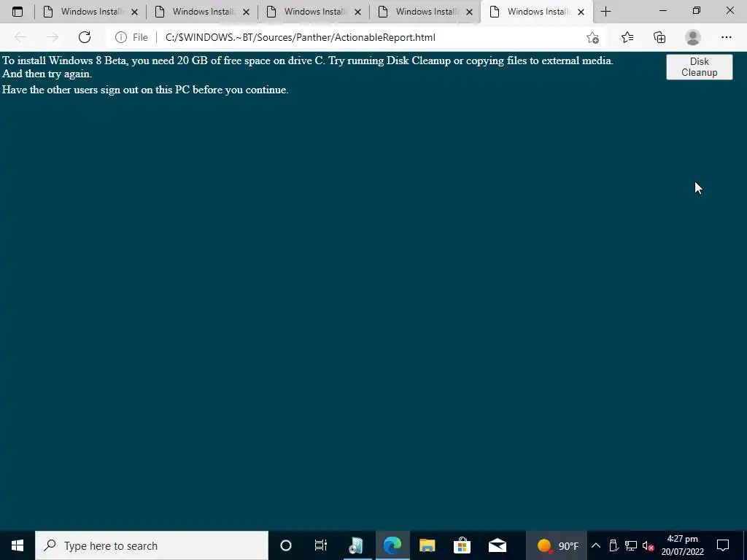Screen dimensions: 747x560
Task: Open Microsoft Store on the taskbar
Action: [462, 545]
